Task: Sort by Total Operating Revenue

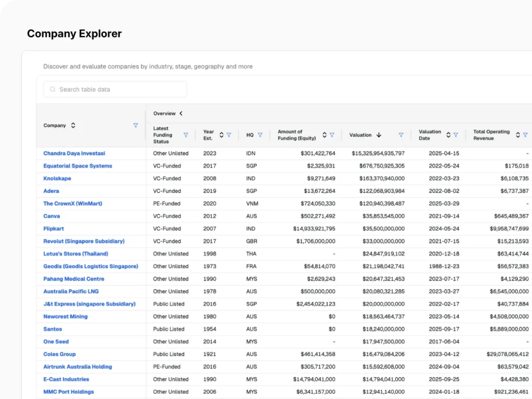Action: [518, 135]
